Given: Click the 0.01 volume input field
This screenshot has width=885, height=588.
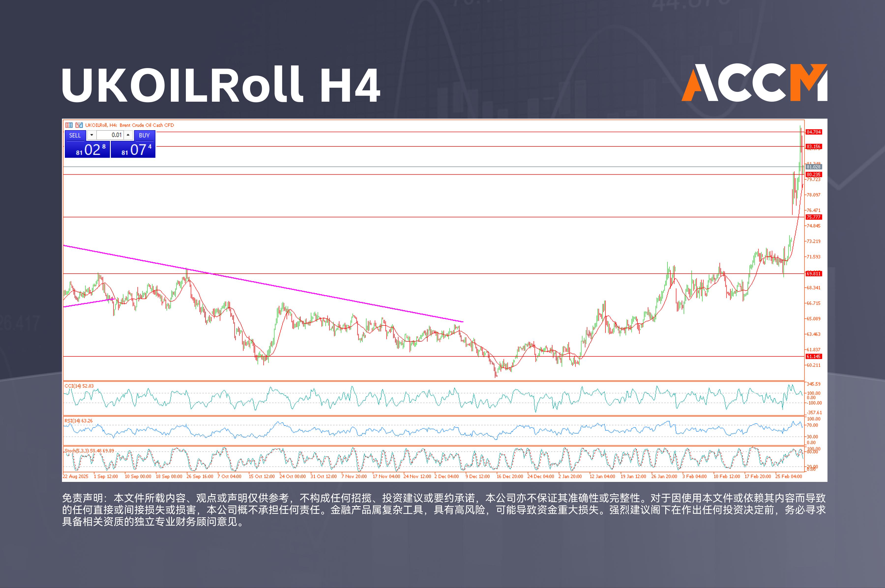Looking at the screenshot, I should tap(110, 135).
